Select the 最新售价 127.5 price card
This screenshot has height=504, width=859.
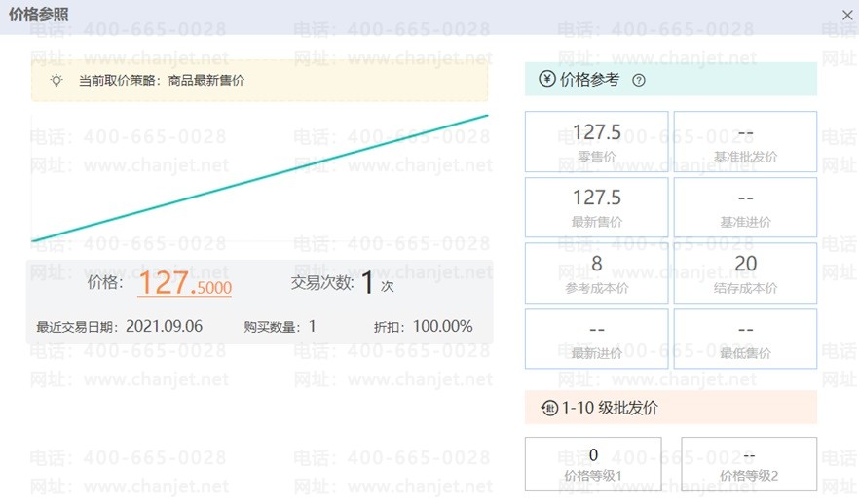[597, 207]
